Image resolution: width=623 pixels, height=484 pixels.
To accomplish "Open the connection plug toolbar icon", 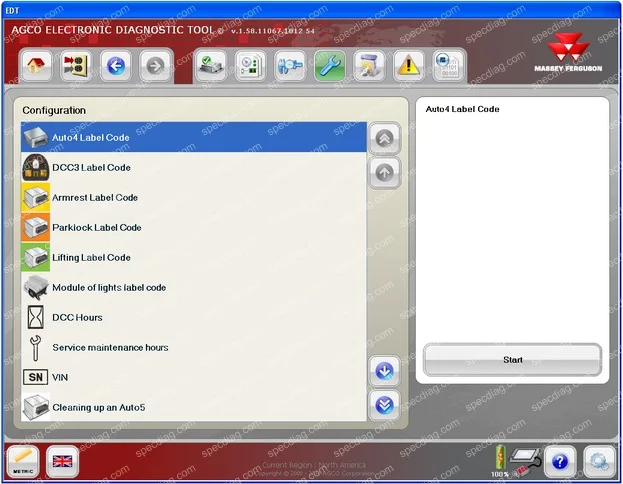I will click(290, 66).
